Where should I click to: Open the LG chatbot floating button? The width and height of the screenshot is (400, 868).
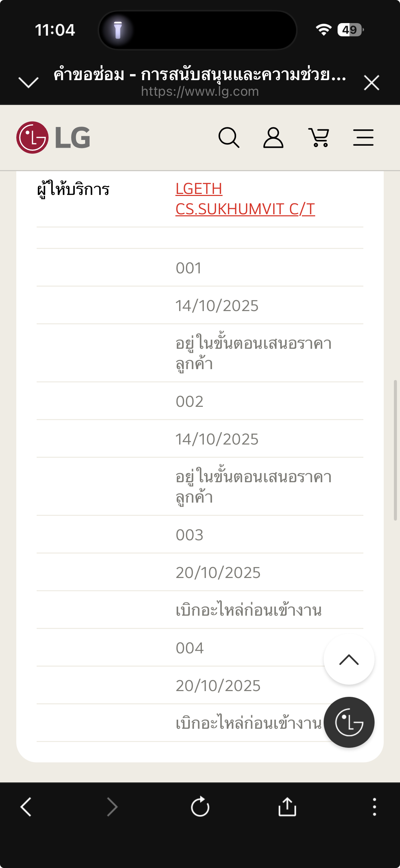[349, 722]
